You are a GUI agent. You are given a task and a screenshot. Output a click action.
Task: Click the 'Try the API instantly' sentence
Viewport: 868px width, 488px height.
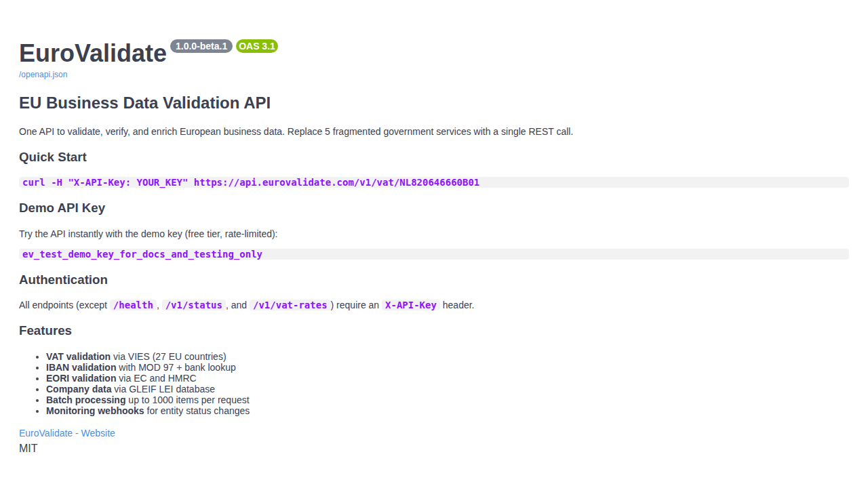(149, 234)
